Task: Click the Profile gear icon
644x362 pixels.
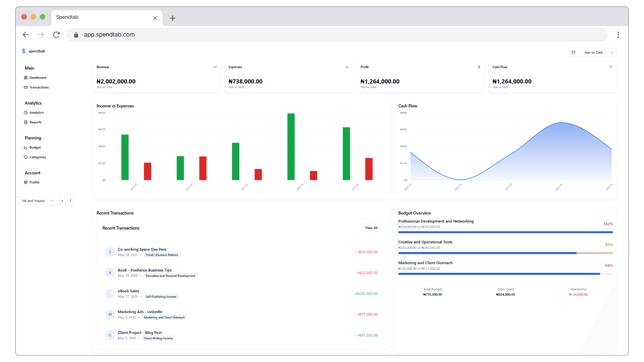Action: coord(26,182)
